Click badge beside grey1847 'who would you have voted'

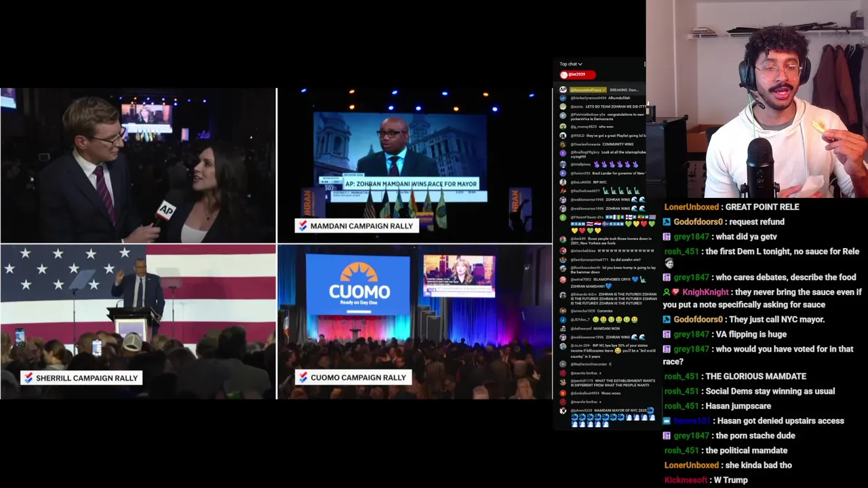pyautogui.click(x=667, y=349)
